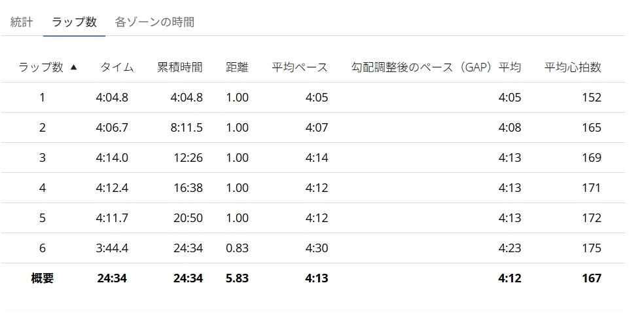Click the sort arrow beside ラップ数 header
This screenshot has height=319, width=644.
pyautogui.click(x=73, y=67)
